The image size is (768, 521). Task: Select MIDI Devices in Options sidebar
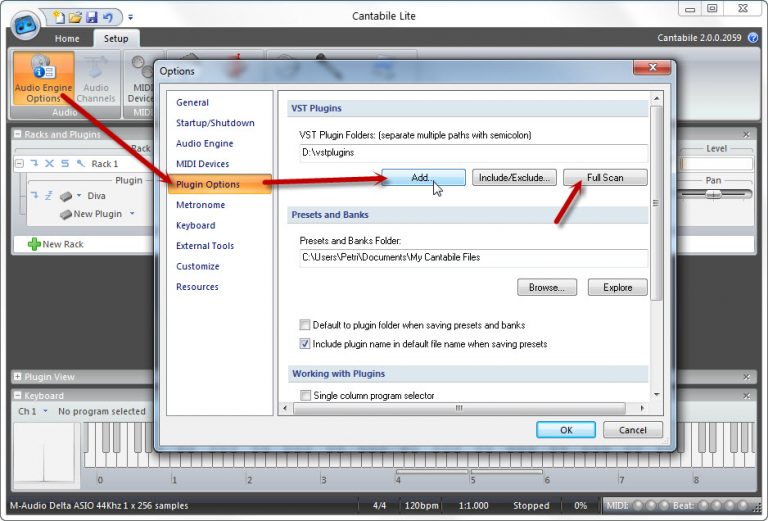(x=203, y=164)
